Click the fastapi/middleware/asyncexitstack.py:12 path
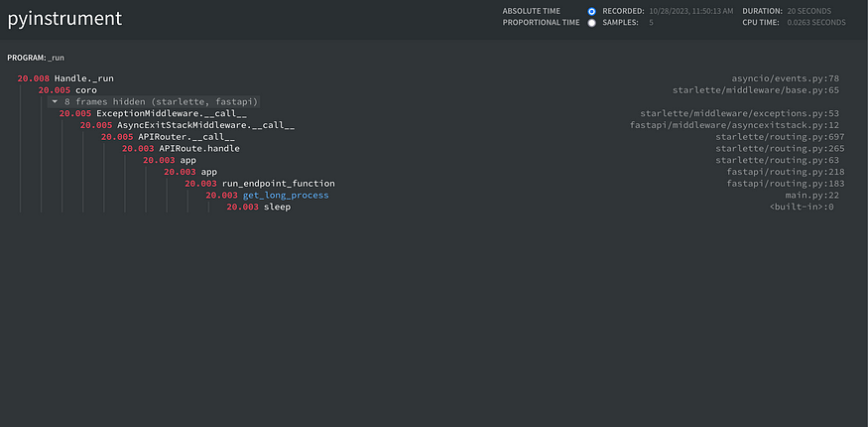The height and width of the screenshot is (427, 868). 735,125
